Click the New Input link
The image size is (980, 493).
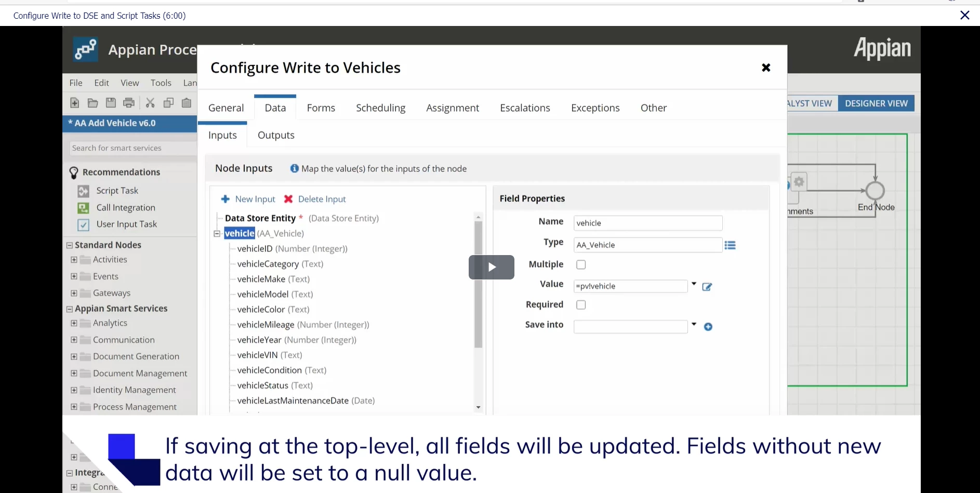click(x=255, y=199)
